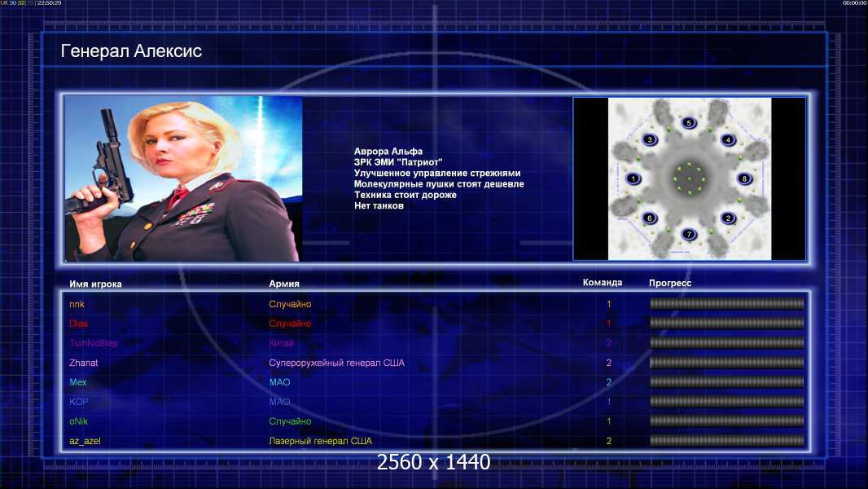
Task: Click team number 1 in Dias row
Action: tap(609, 324)
